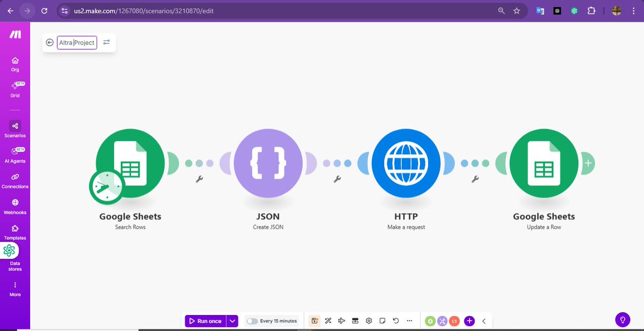
Task: Expand the Run once dropdown arrow
Action: pos(232,321)
